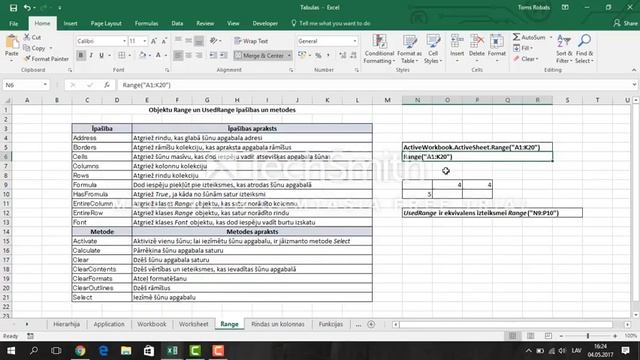Decrease font size with the small A
This screenshot has width=640, height=360.
(x=164, y=41)
